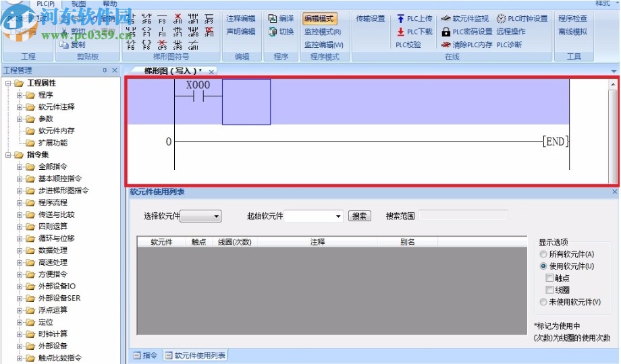Open the 帮助 ribbon tab

point(110,3)
